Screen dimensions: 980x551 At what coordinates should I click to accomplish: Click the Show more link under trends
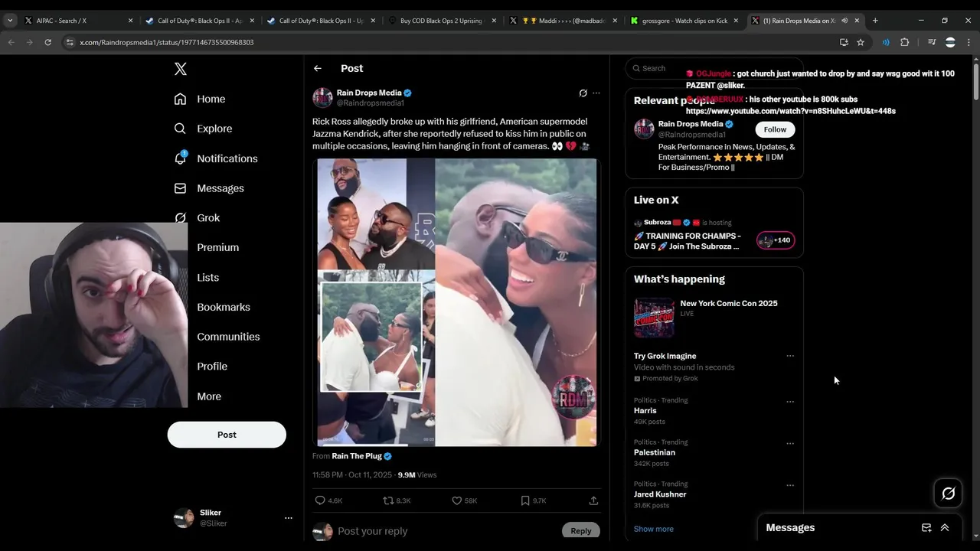pos(653,529)
